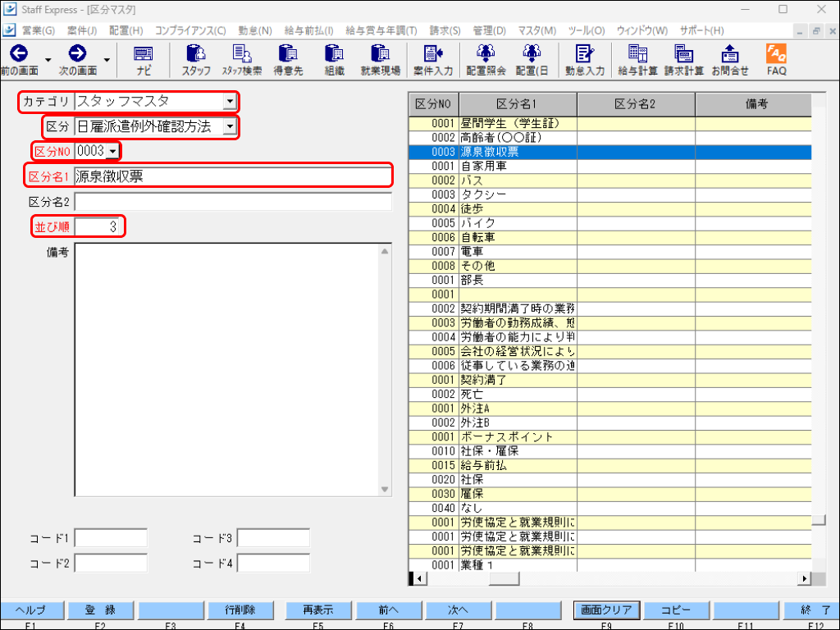Click the 区分名2 input field
Image resolution: width=840 pixels, height=630 pixels.
click(x=233, y=202)
